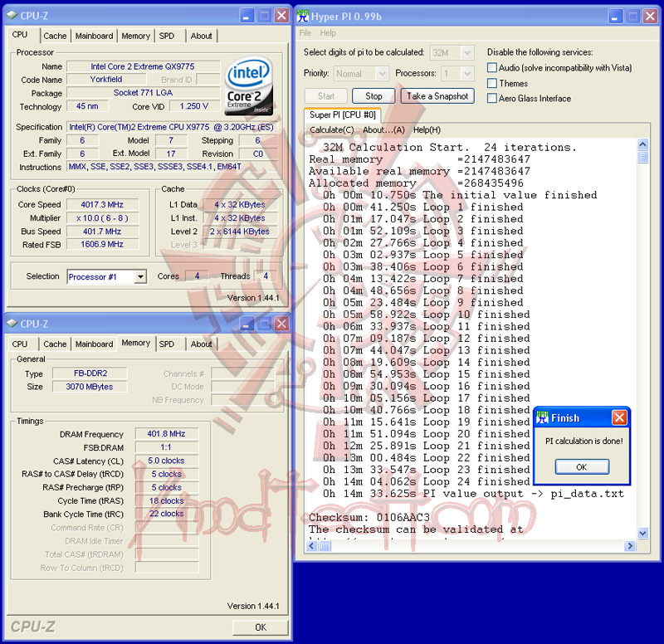Click the Intel Core 2 Extreme logo
The image size is (664, 644).
click(x=248, y=86)
